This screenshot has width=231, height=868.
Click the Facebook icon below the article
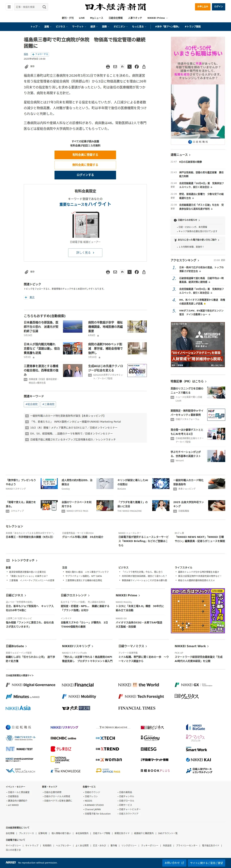click(x=137, y=272)
